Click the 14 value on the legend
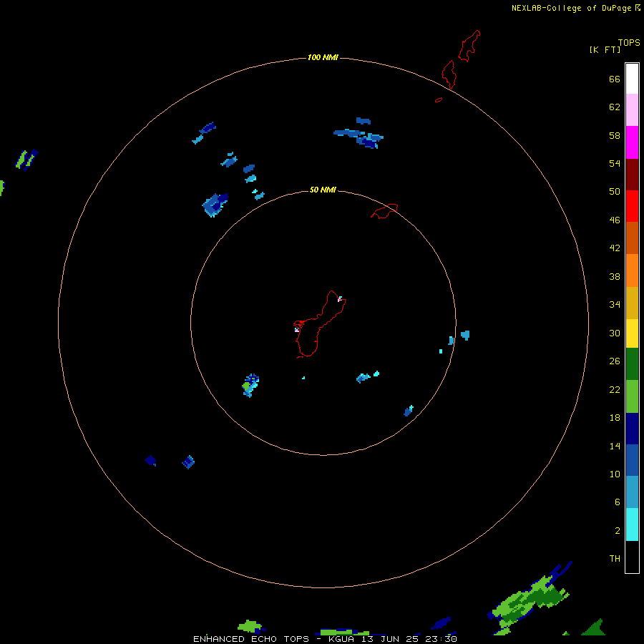 tap(615, 446)
